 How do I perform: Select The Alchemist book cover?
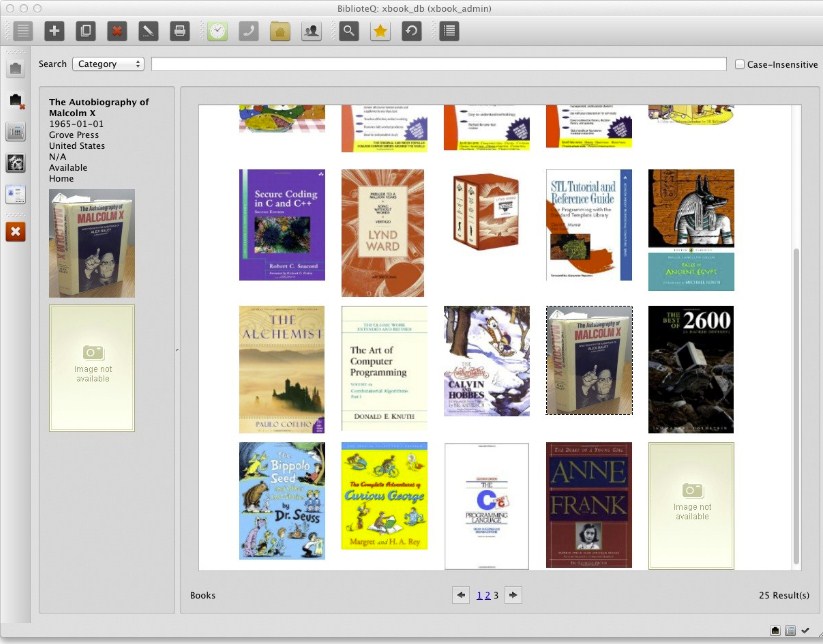pos(282,369)
